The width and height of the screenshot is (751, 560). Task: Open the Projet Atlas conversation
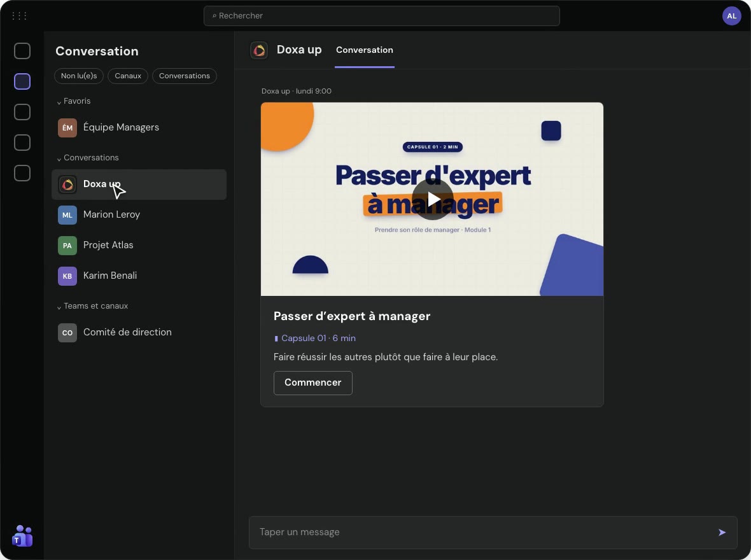pos(139,245)
